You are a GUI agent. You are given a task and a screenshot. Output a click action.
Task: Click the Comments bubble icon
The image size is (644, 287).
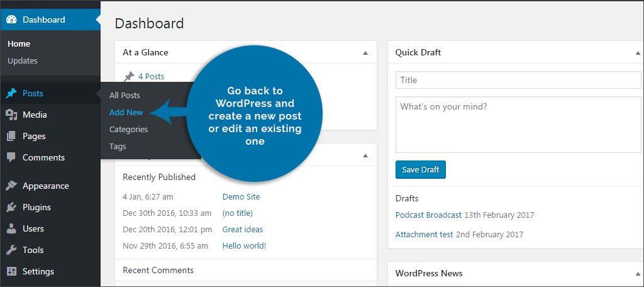click(11, 157)
